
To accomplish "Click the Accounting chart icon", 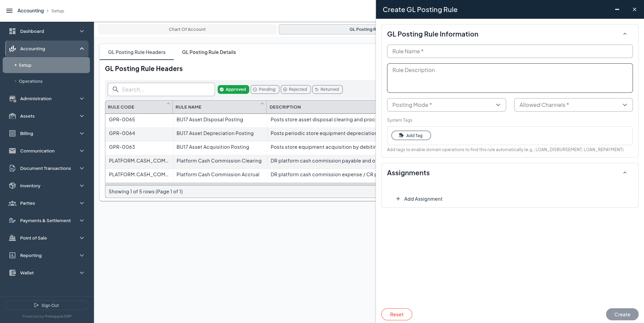I will point(12,49).
